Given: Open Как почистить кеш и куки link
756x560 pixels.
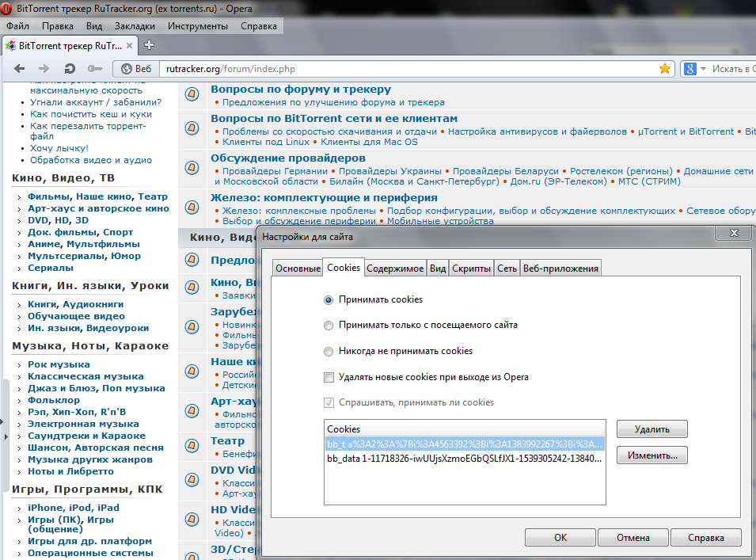Looking at the screenshot, I should (91, 114).
